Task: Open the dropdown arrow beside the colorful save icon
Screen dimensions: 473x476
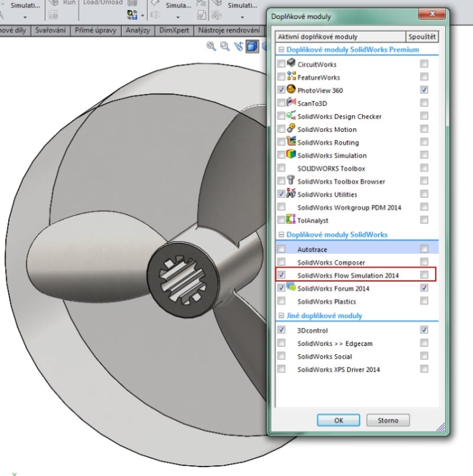Action: [x=143, y=15]
